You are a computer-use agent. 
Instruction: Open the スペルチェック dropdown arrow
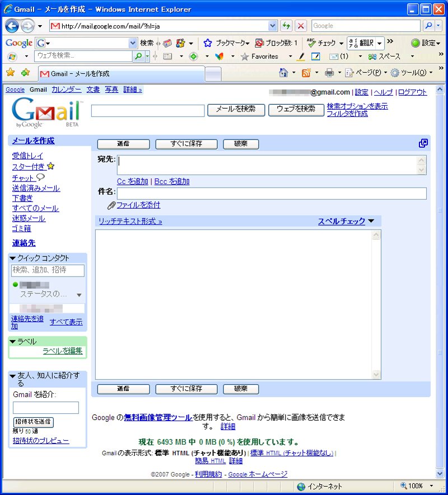click(371, 221)
